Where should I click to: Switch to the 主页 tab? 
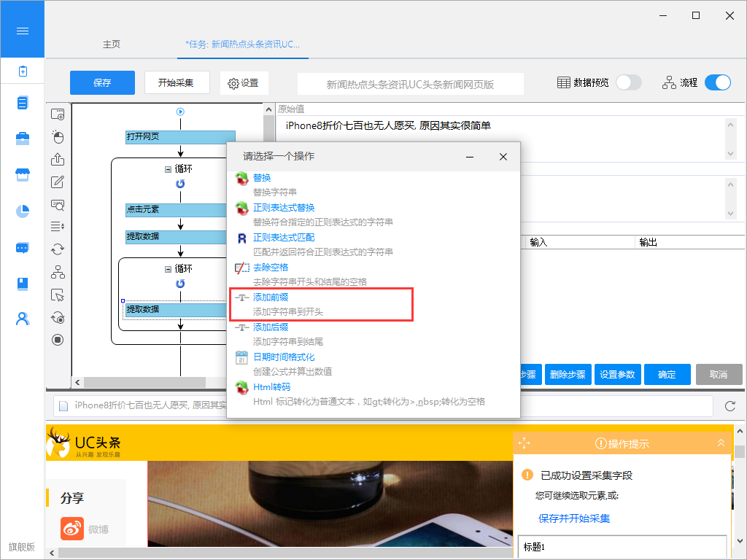(x=112, y=44)
